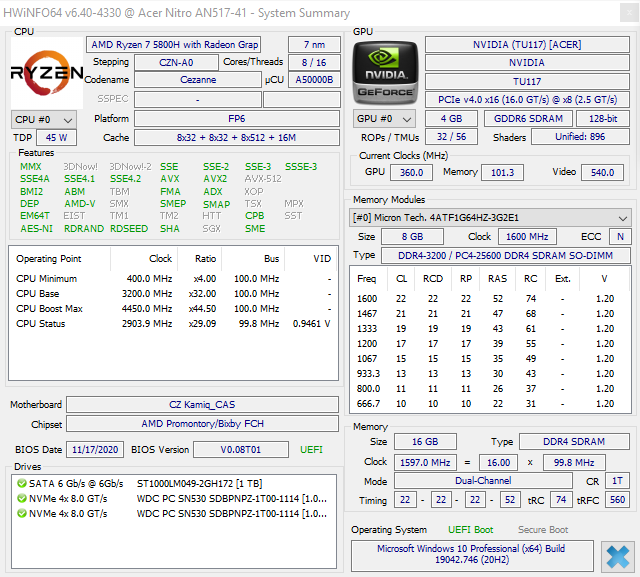The width and height of the screenshot is (640, 577).
Task: Click the AVX-512 feature label
Action: coord(263,179)
